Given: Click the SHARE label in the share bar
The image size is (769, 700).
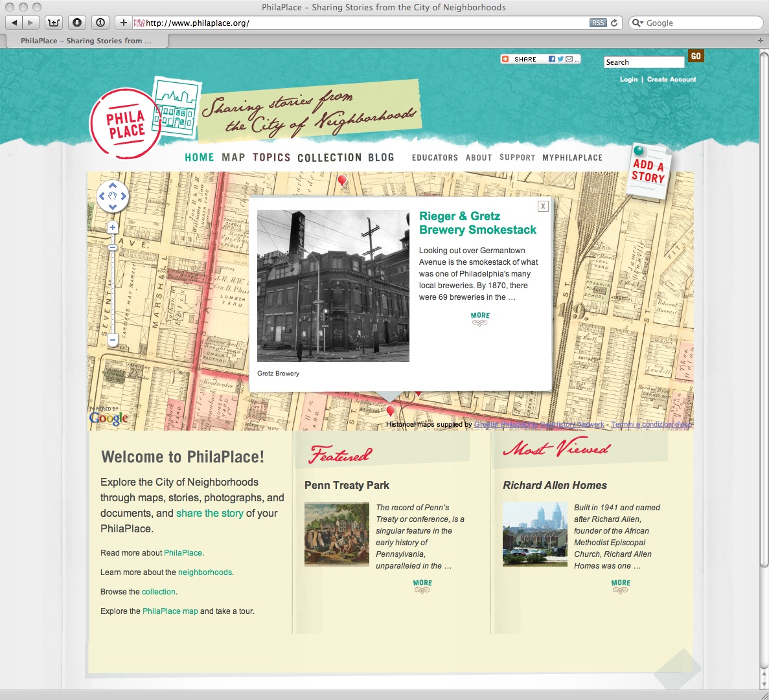Looking at the screenshot, I should pyautogui.click(x=525, y=60).
